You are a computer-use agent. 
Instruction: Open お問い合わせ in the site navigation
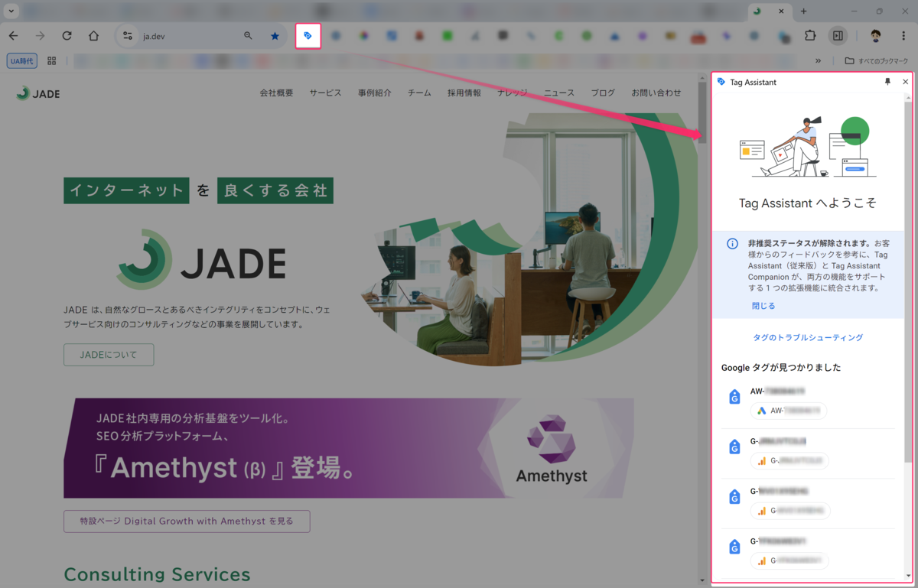point(656,93)
